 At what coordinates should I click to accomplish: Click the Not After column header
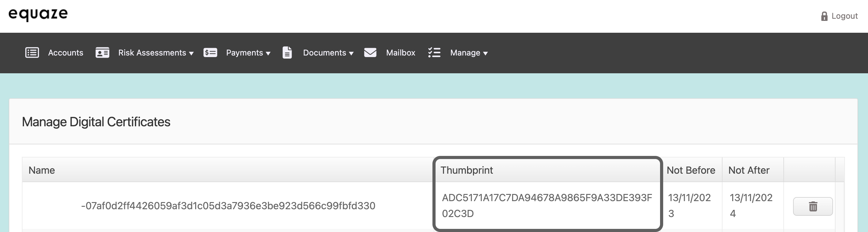pos(749,170)
